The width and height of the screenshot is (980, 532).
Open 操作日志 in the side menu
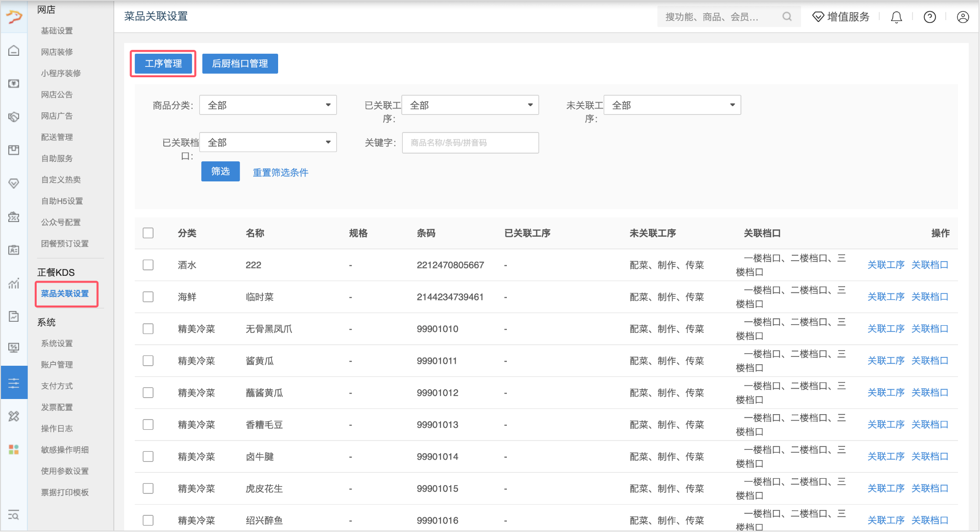[x=57, y=428]
